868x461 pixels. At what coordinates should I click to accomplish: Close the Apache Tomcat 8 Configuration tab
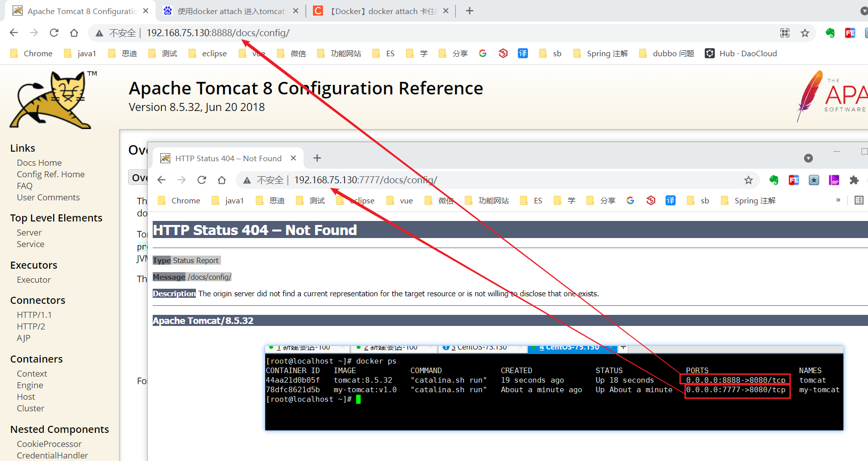pos(146,11)
